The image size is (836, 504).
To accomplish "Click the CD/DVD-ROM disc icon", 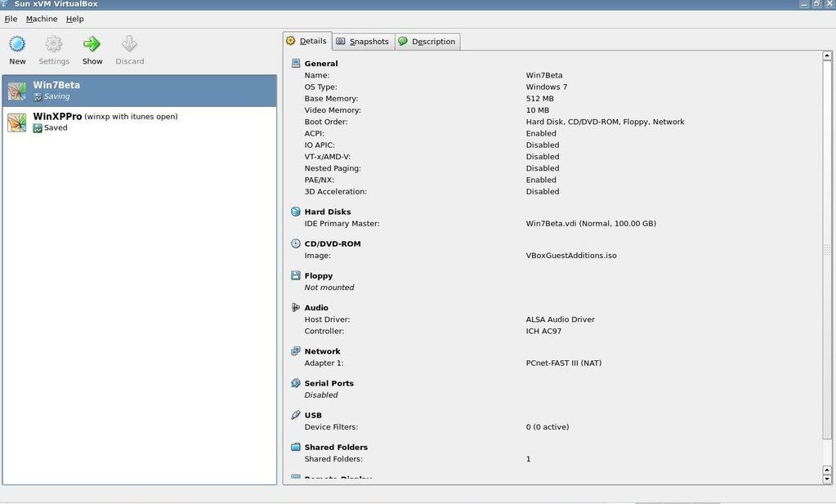I will click(x=296, y=243).
